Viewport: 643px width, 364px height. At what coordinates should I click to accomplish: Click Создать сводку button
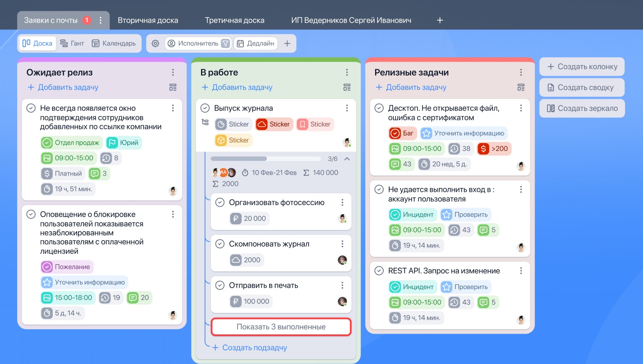pos(582,87)
